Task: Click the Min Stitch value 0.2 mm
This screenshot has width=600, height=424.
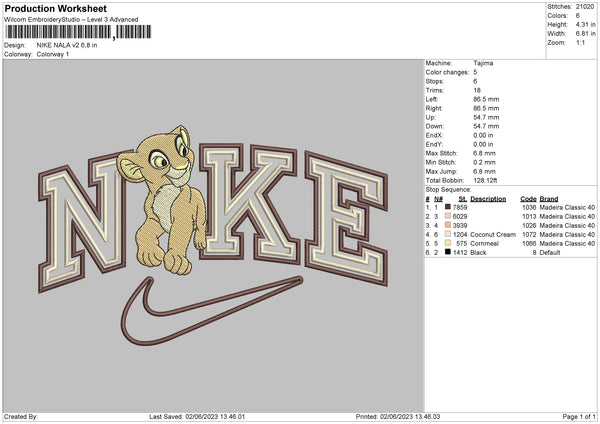Action: pyautogui.click(x=484, y=162)
